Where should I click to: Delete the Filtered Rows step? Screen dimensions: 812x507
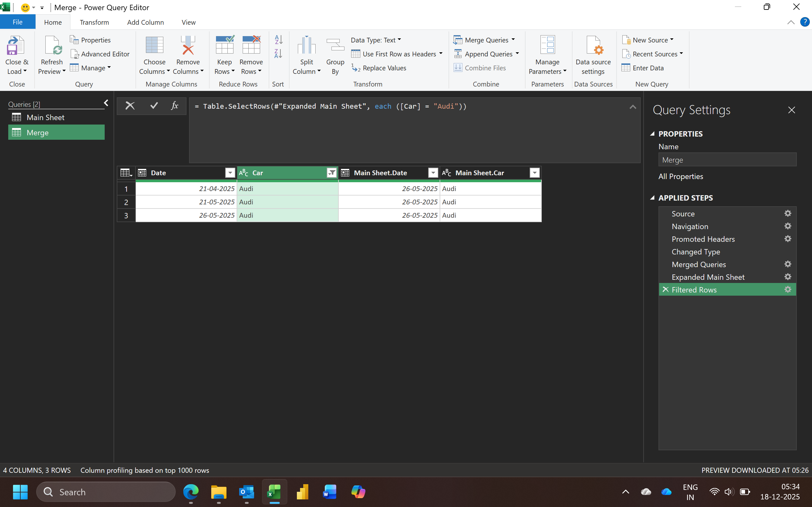666,289
